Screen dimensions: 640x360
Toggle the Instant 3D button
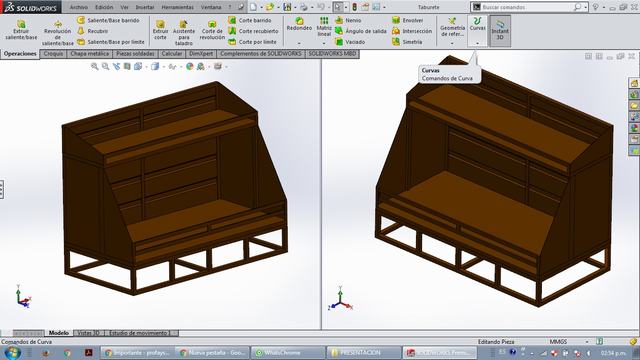pyautogui.click(x=500, y=31)
